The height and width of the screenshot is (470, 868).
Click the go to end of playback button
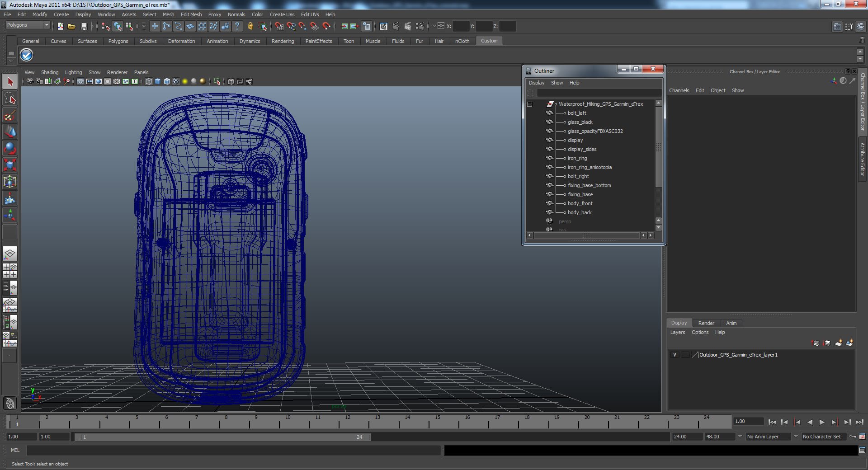pyautogui.click(x=859, y=422)
